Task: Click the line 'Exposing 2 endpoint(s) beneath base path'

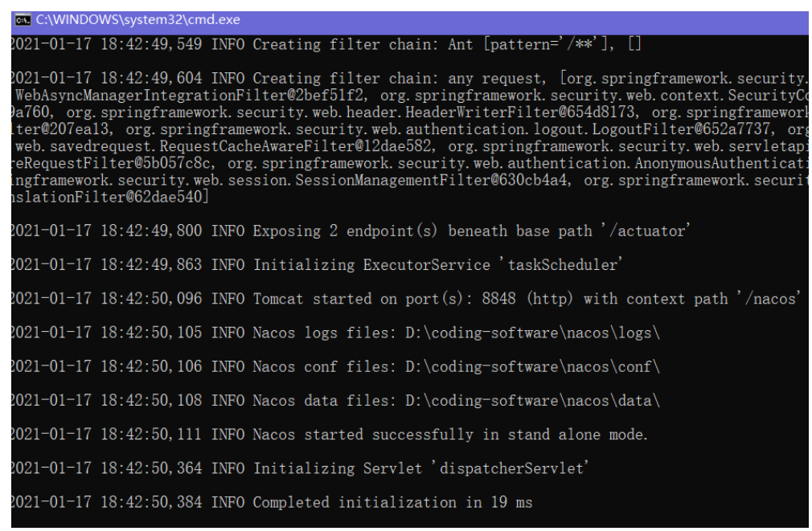Action: click(x=351, y=231)
